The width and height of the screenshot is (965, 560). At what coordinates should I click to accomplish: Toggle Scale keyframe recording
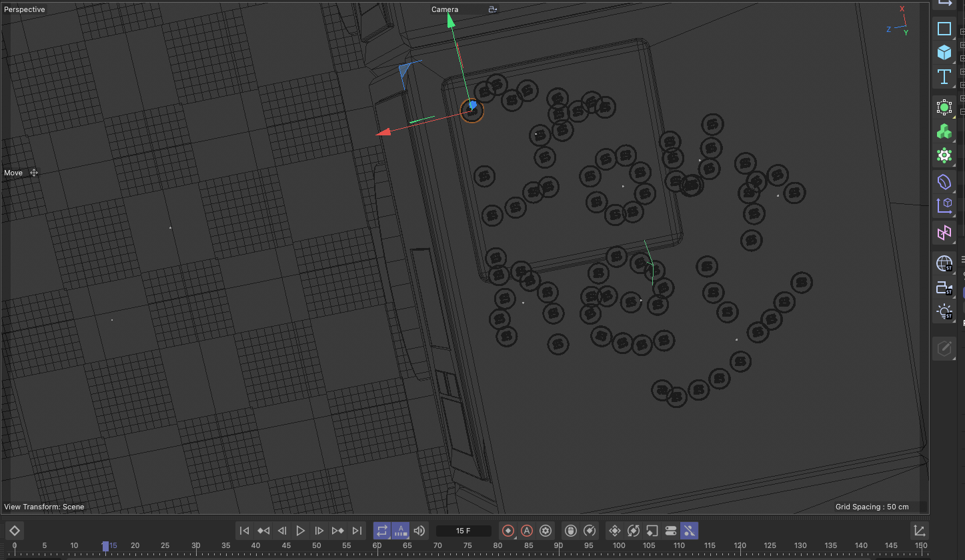point(652,531)
